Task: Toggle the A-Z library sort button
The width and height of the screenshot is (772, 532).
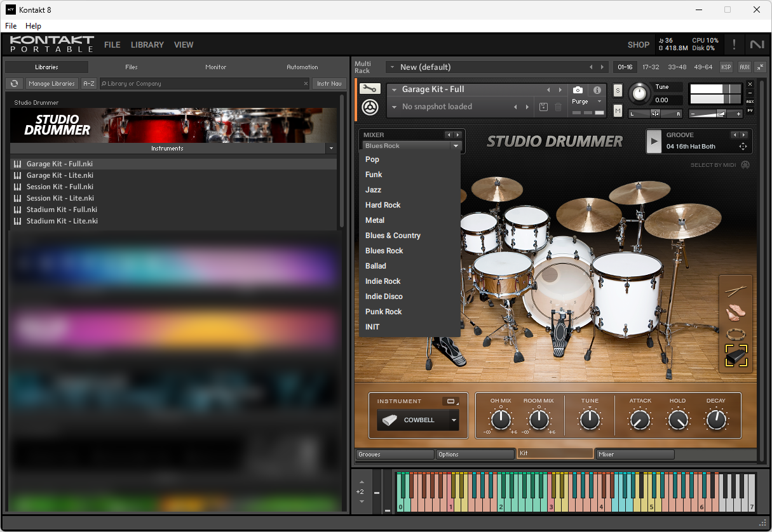Action: (x=89, y=83)
